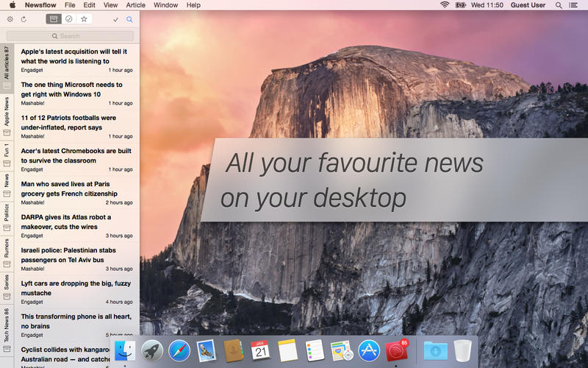Image resolution: width=588 pixels, height=368 pixels.
Task: Select the All articles 87 sidebar tab
Action: [7, 67]
